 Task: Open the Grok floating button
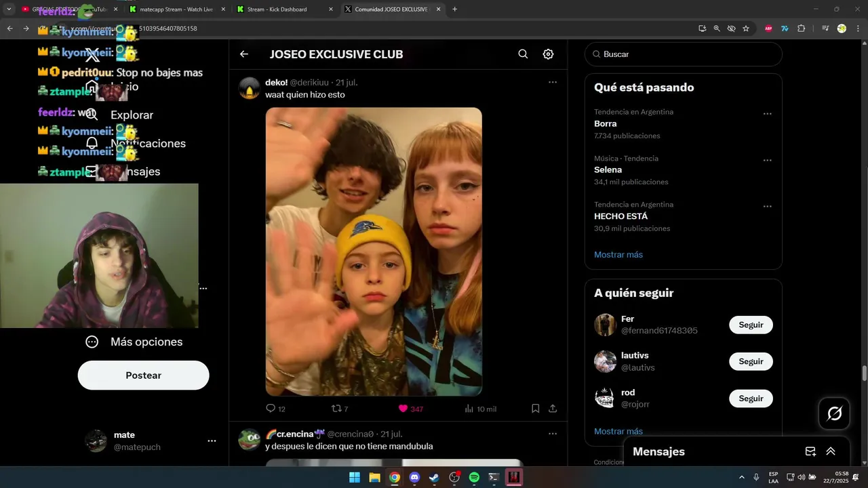click(x=834, y=413)
